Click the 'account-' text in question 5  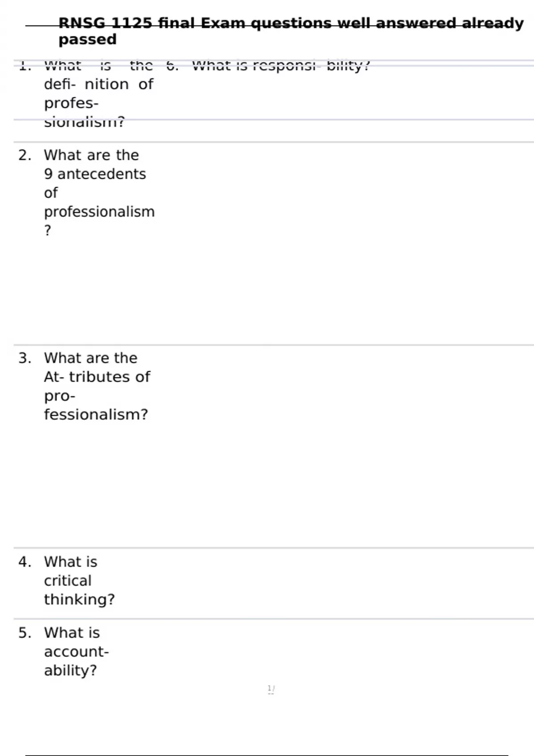76,651
